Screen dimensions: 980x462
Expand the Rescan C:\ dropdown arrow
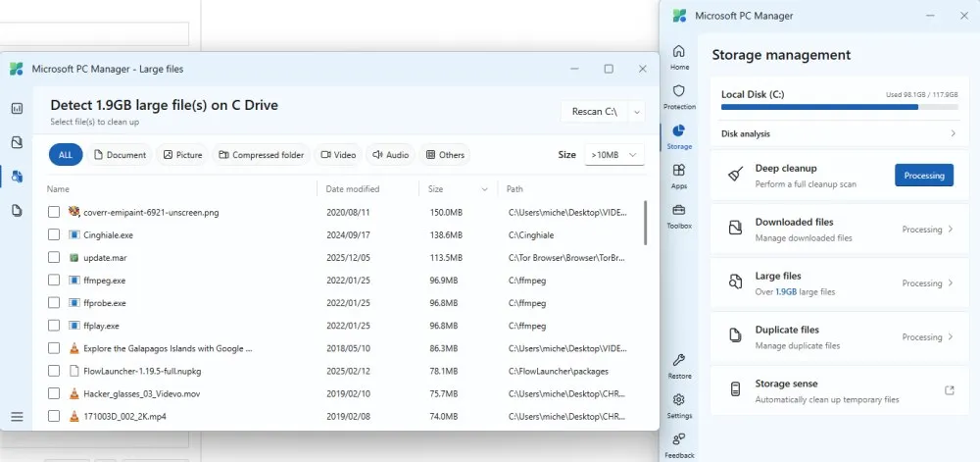637,112
